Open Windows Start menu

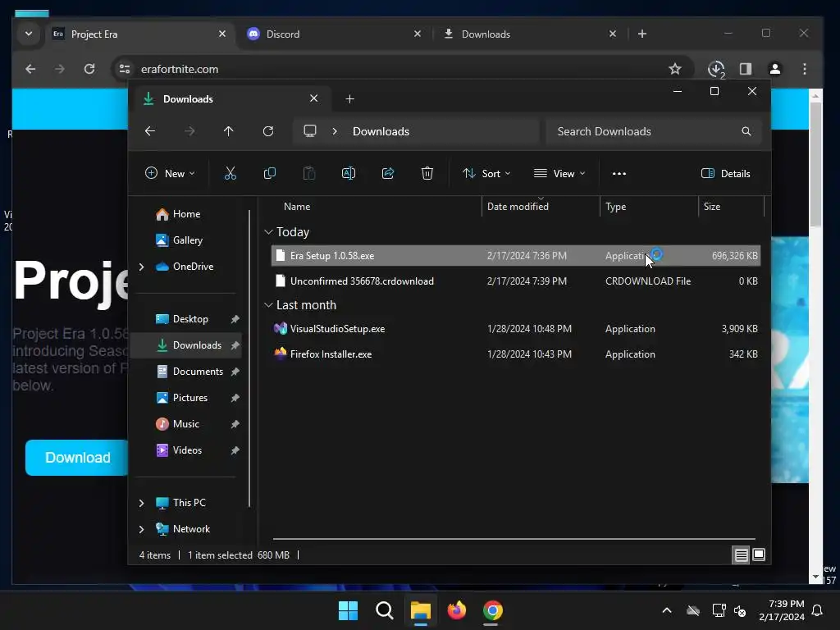click(x=348, y=610)
